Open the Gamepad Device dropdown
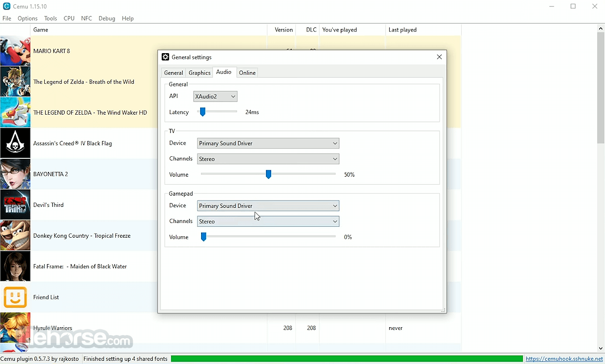 point(268,206)
